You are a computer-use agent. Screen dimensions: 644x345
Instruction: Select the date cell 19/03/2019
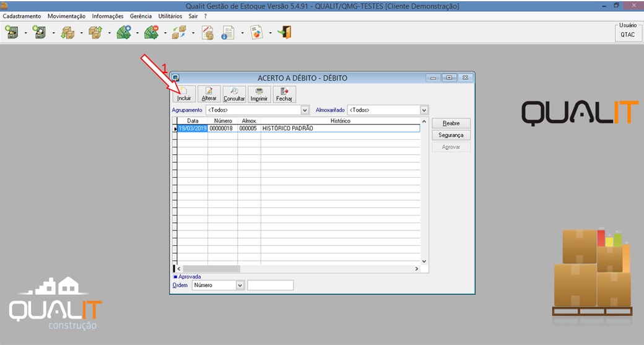point(192,129)
